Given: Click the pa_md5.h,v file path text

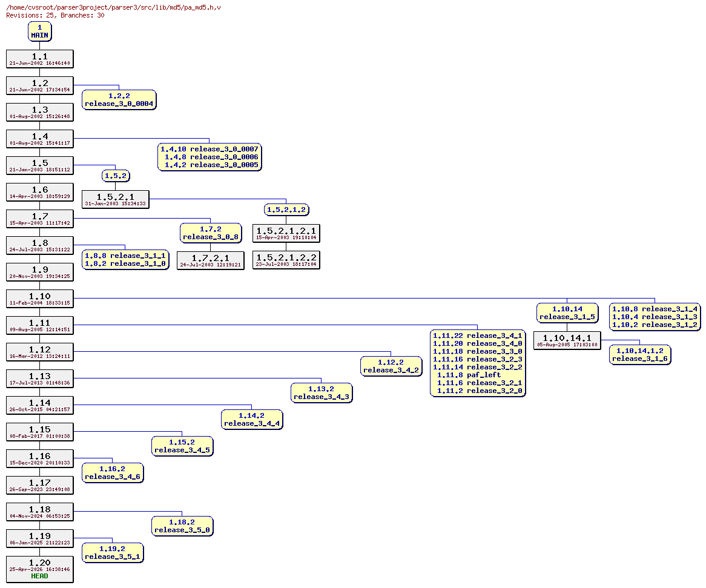Looking at the screenshot, I should (113, 8).
